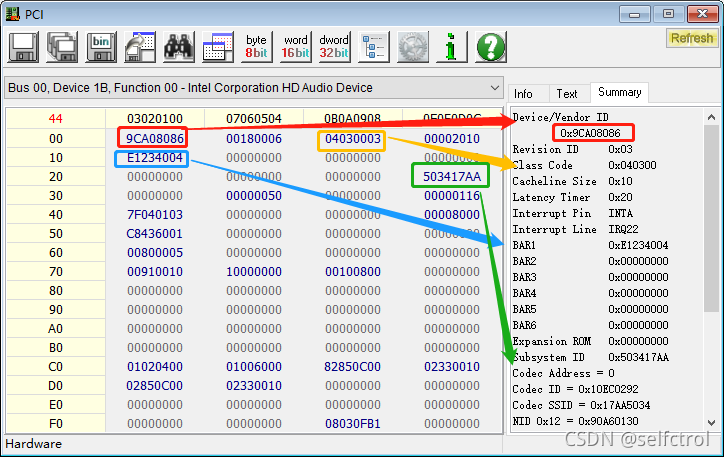Click the stacked tables window icon
Image resolution: width=724 pixels, height=457 pixels.
[217, 47]
